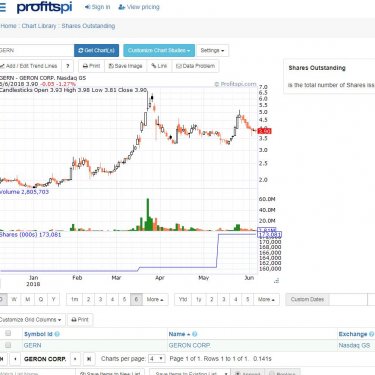Expand Customize Chart Studies dropdown
Viewport: 375px width, 375px height.
tap(159, 50)
